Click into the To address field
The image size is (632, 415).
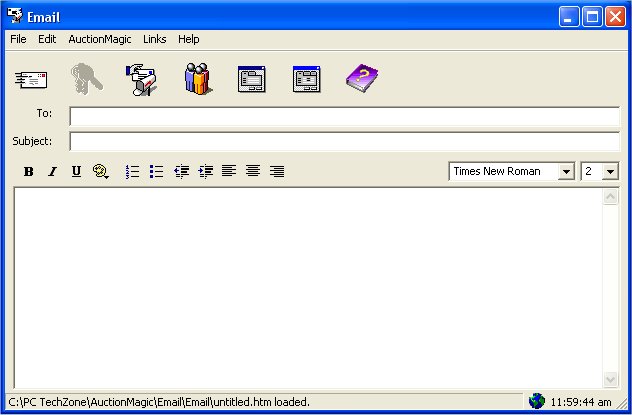[x=344, y=115]
